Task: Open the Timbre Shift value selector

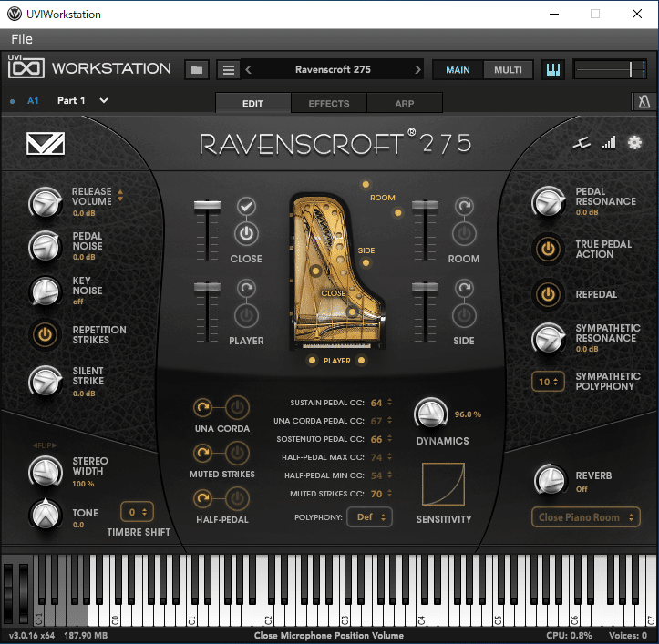Action: [137, 512]
